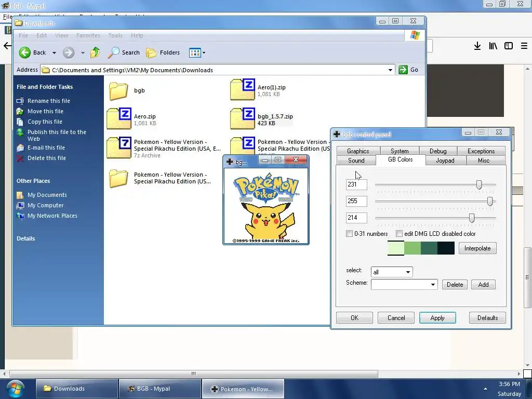Image resolution: width=532 pixels, height=399 pixels.
Task: Check the 0-31 numbers checkbox
Action: point(349,233)
